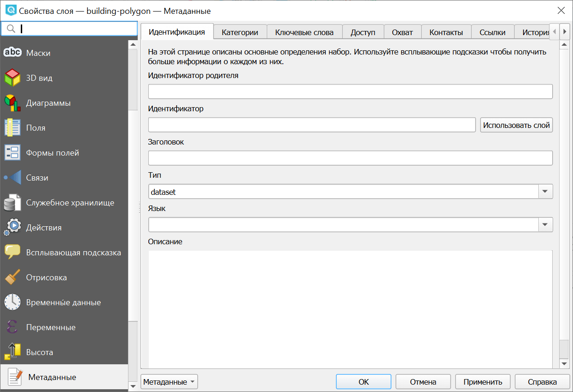
Task: Open the Keywords tab
Action: [x=304, y=32]
